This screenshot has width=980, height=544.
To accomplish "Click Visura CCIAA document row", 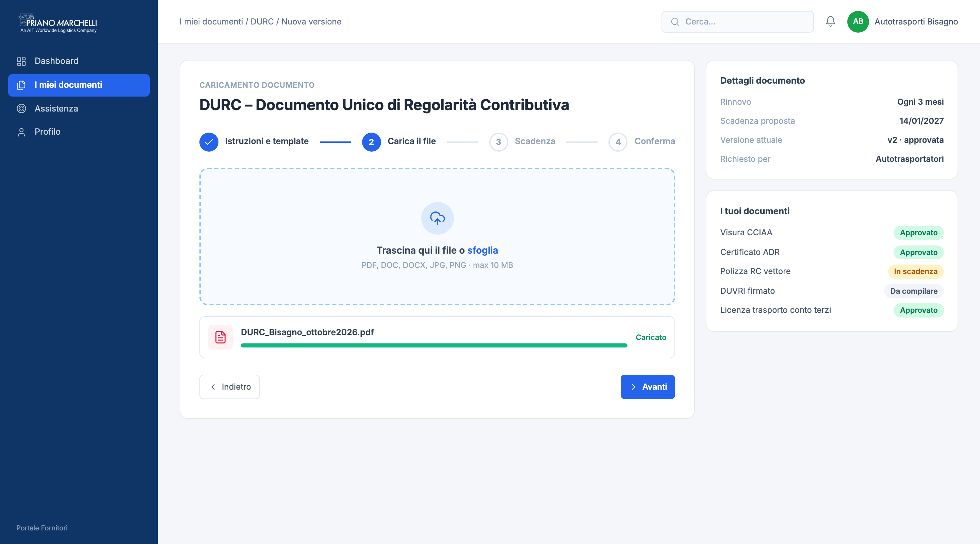I will (x=832, y=233).
